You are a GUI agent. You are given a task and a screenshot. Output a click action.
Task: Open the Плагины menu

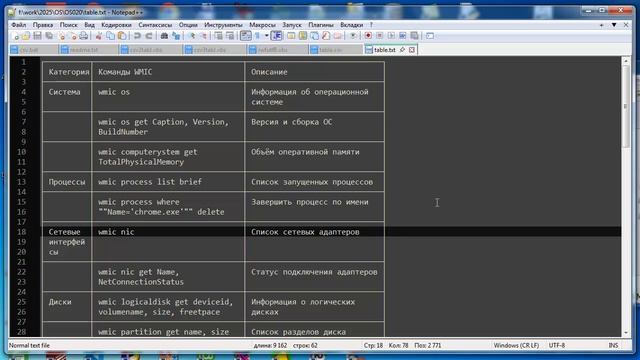click(321, 25)
